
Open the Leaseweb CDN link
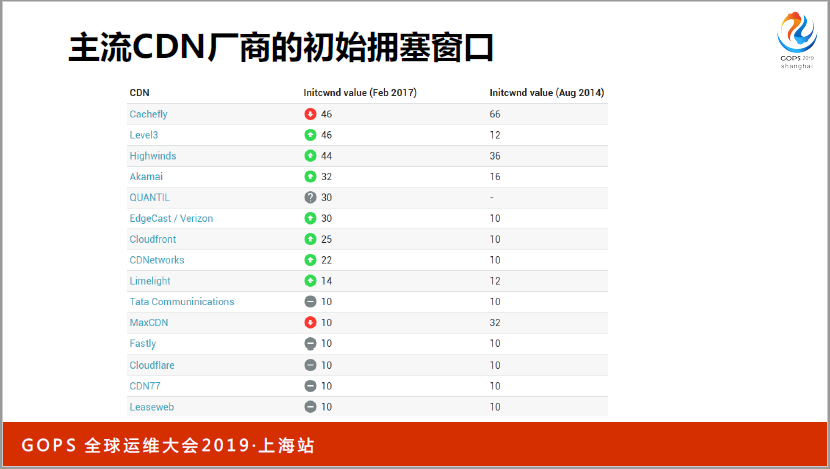click(151, 407)
